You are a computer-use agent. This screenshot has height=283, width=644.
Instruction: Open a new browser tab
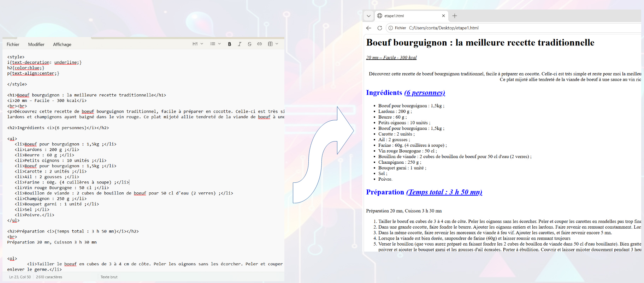[x=455, y=16]
